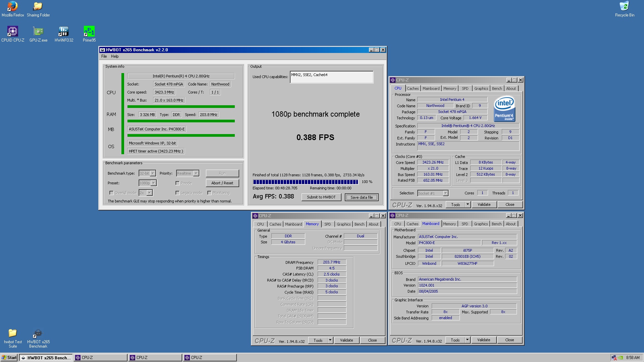Viewport: 644px width, 362px height.
Task: Click the Core Speed 3423.26 MHz field
Action: pos(433,163)
